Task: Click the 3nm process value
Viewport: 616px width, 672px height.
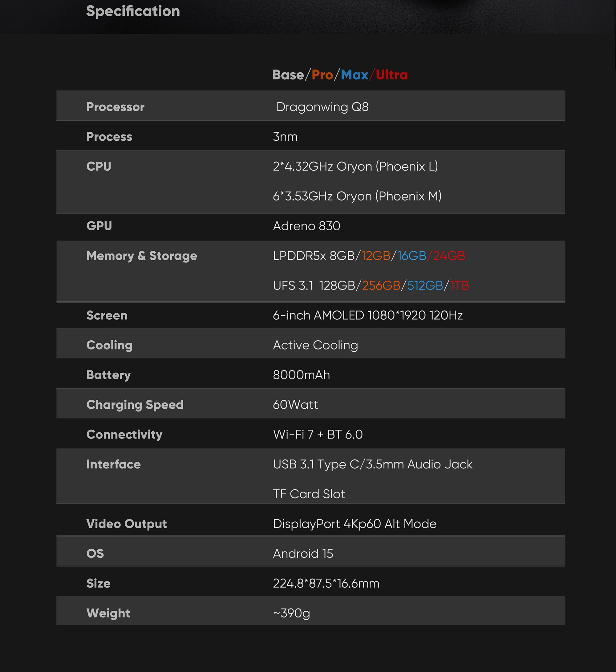Action: [285, 137]
